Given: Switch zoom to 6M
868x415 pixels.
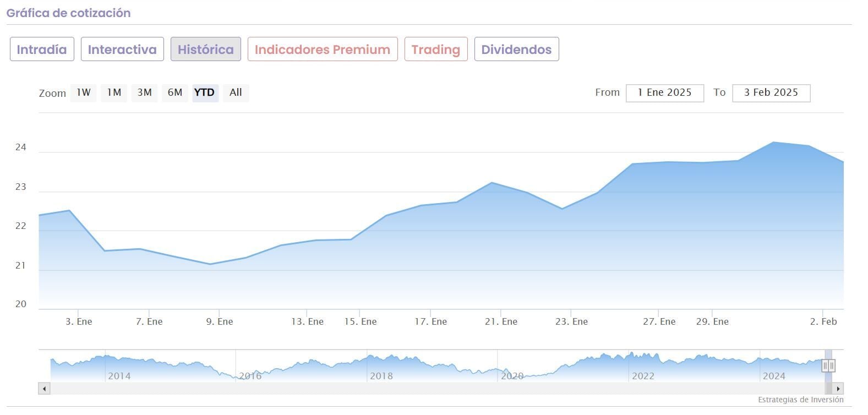Looking at the screenshot, I should pyautogui.click(x=175, y=92).
